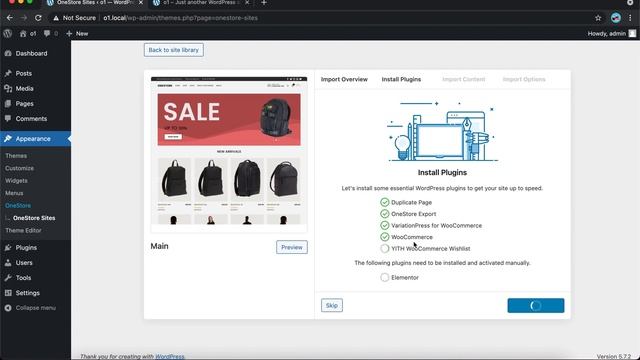Click the browser address bar URL
Viewport: 640px width, 360px height.
point(180,18)
